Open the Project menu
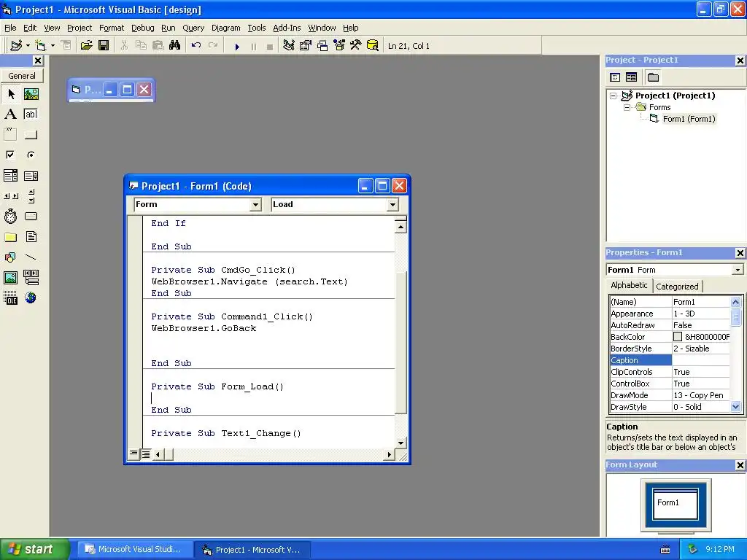Screen dimensions: 747x560 tap(79, 28)
